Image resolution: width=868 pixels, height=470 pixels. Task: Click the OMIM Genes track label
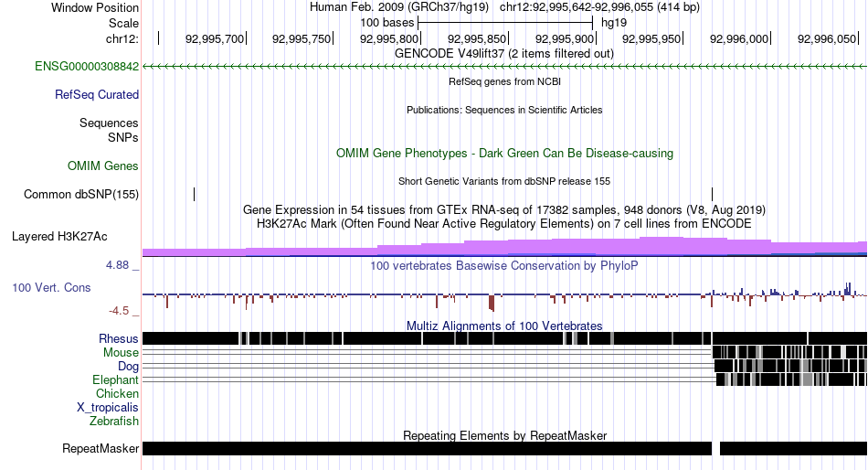(x=103, y=166)
